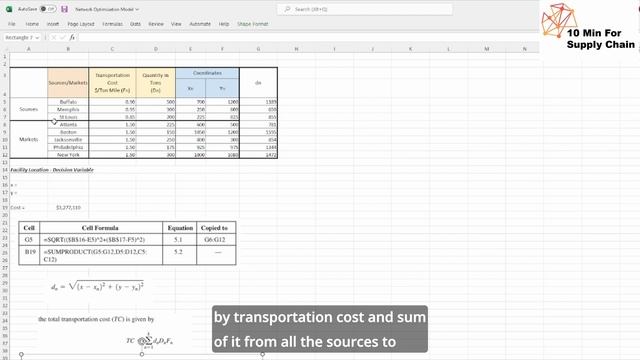Open the File tab
The width and height of the screenshot is (640, 360).
(12, 24)
